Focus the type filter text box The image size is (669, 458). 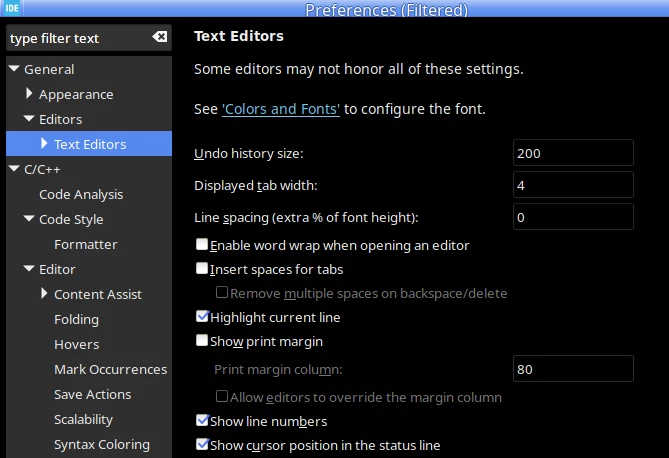tap(79, 38)
